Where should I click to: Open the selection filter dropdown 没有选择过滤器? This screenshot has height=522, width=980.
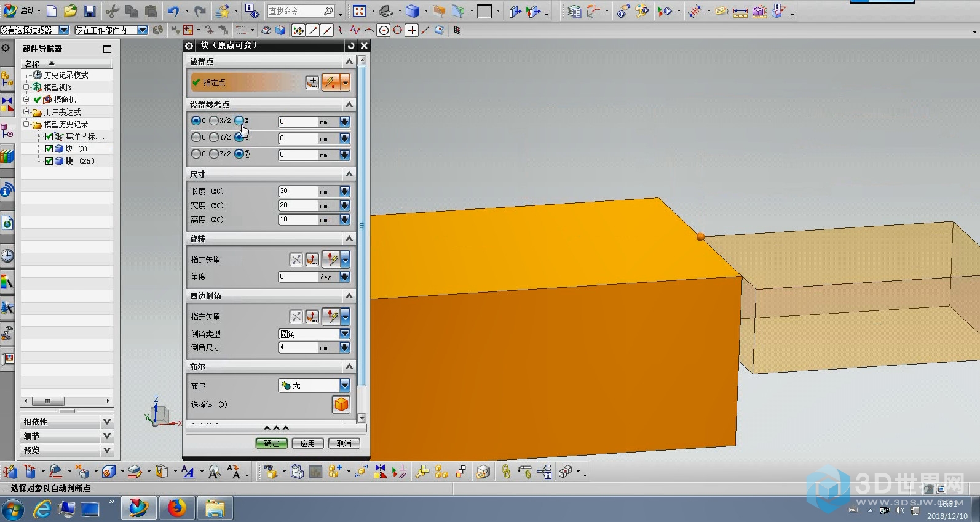coord(64,30)
